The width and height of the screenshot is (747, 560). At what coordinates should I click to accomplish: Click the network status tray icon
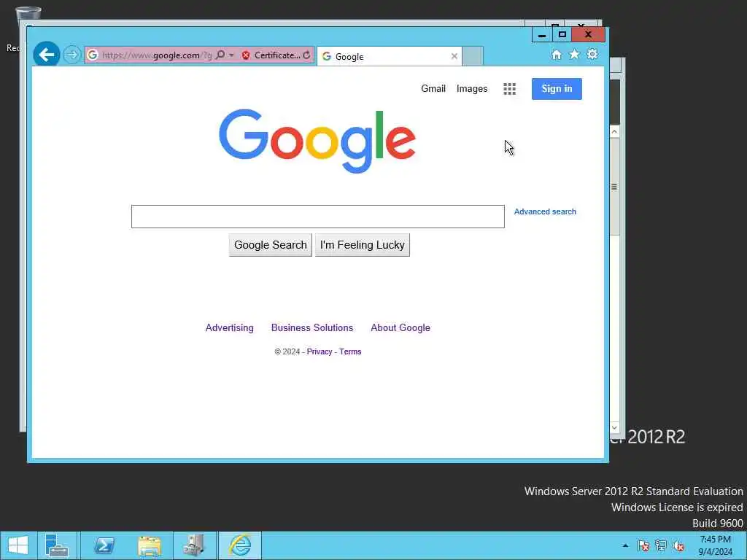[x=661, y=545]
